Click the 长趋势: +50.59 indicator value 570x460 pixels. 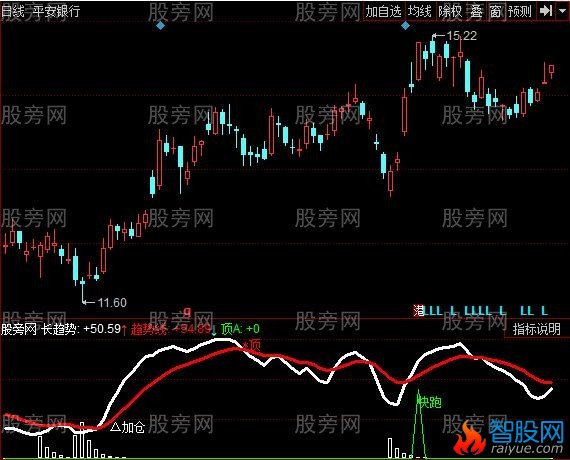pos(80,329)
